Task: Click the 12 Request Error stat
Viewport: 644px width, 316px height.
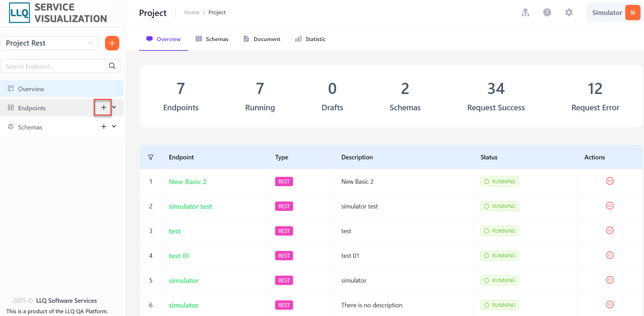Action: [x=595, y=96]
